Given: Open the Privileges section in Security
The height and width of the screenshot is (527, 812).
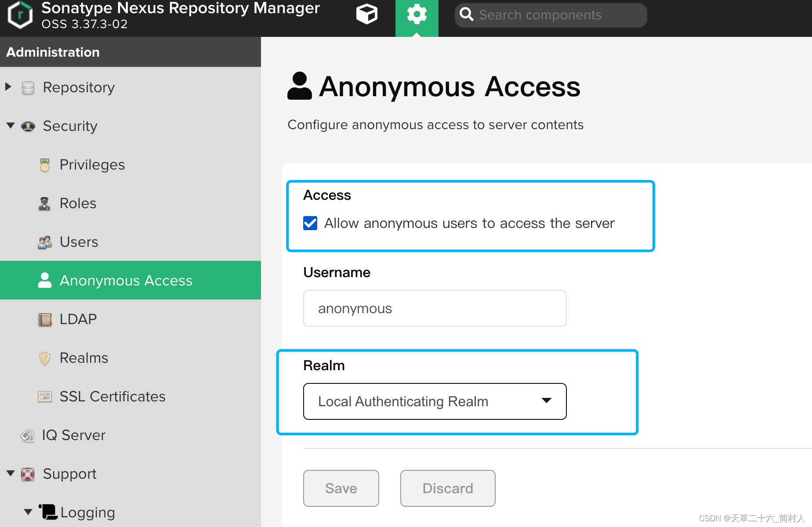Looking at the screenshot, I should coord(92,164).
